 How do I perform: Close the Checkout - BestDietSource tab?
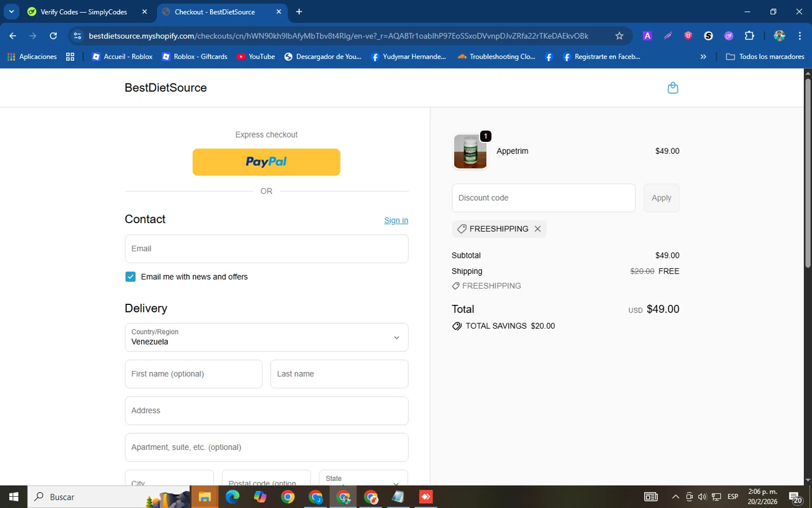279,11
